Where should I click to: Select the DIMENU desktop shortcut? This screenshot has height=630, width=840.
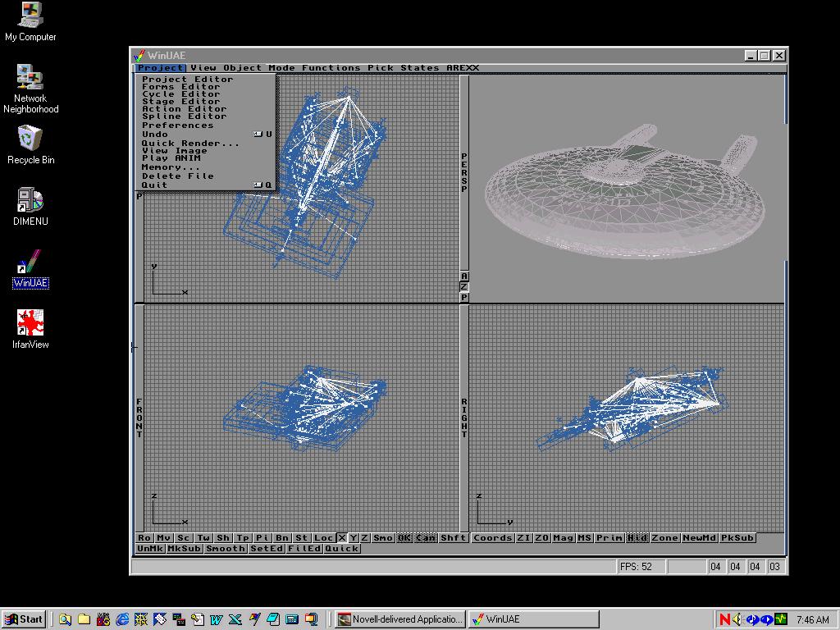[30, 207]
